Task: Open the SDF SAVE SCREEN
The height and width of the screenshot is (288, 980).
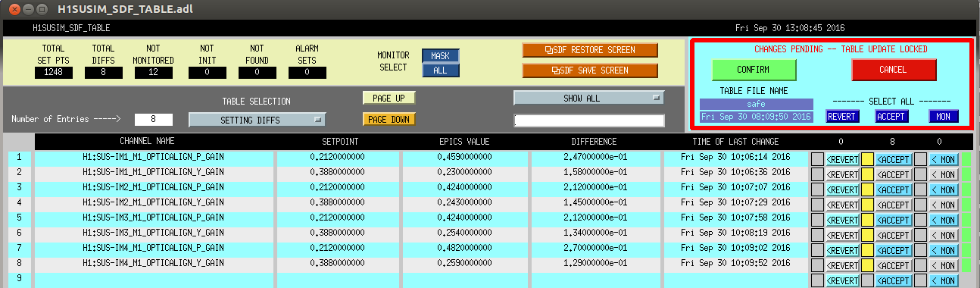Action: 590,70
